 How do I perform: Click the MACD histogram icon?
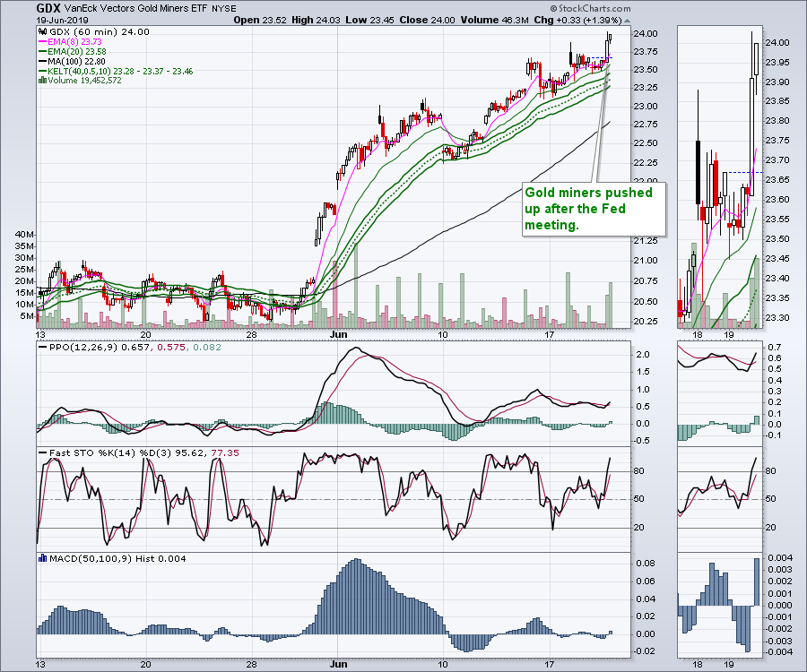click(x=43, y=558)
